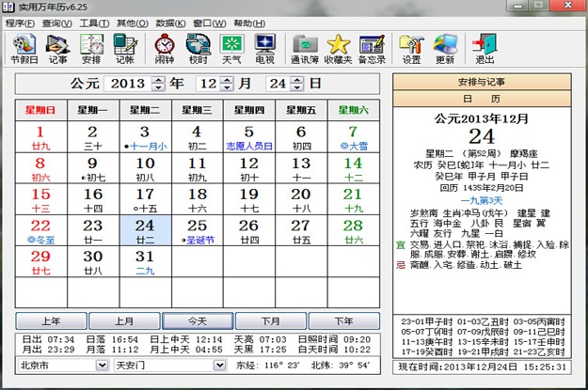
Task: Open the 记事 notes tool
Action: pos(57,49)
